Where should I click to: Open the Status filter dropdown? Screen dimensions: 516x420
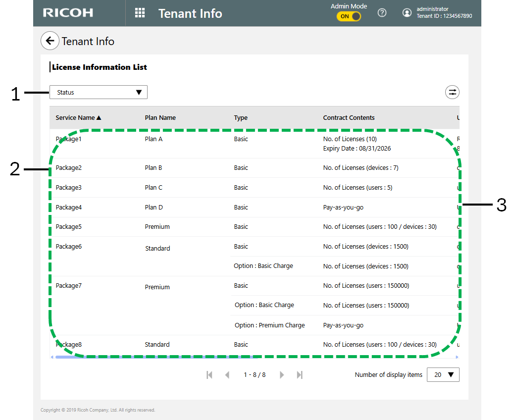pos(99,93)
